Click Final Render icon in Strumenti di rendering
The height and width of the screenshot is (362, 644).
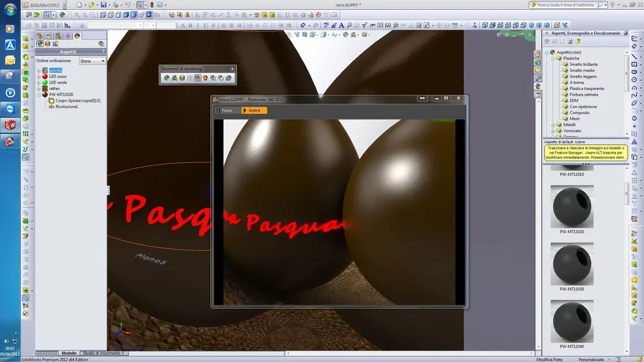[205, 77]
